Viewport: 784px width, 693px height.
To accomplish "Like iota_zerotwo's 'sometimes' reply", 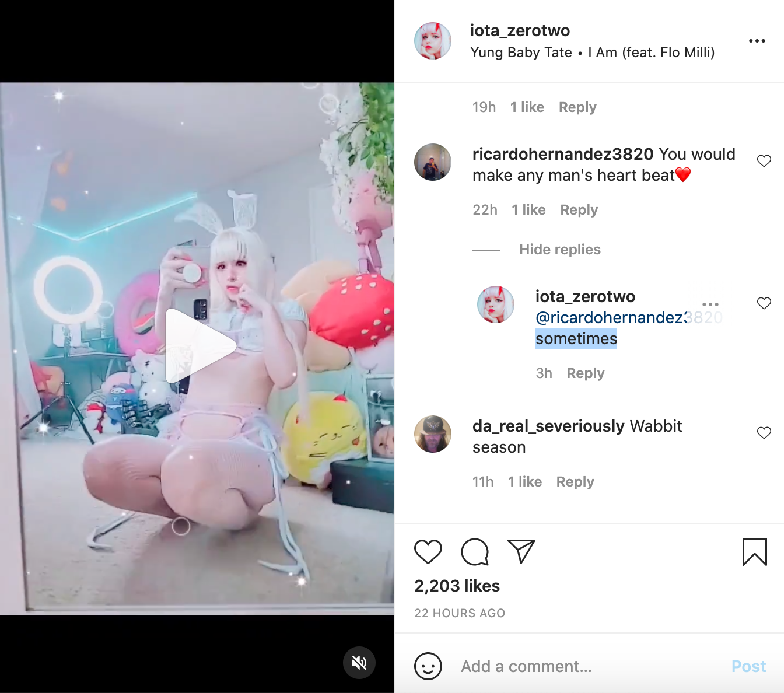I will [x=764, y=303].
